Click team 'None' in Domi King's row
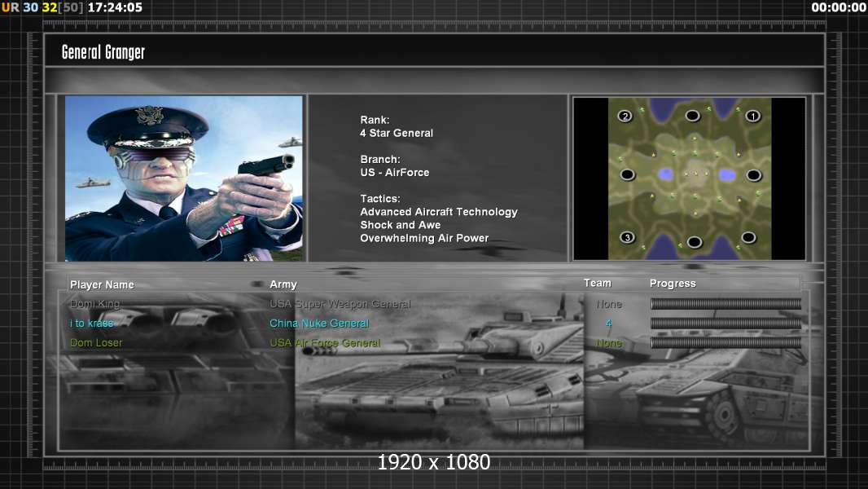The width and height of the screenshot is (868, 489). pos(609,304)
